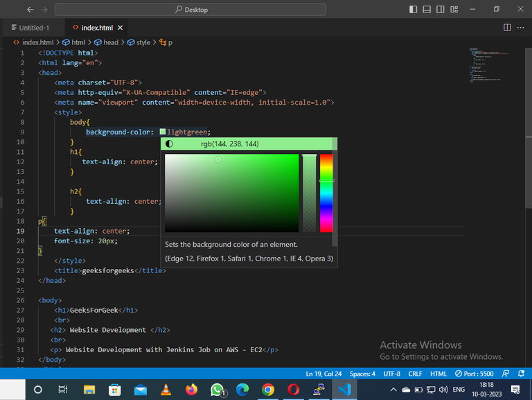Click the Go Back arrow
This screenshot has width=532, height=400.
click(x=30, y=10)
